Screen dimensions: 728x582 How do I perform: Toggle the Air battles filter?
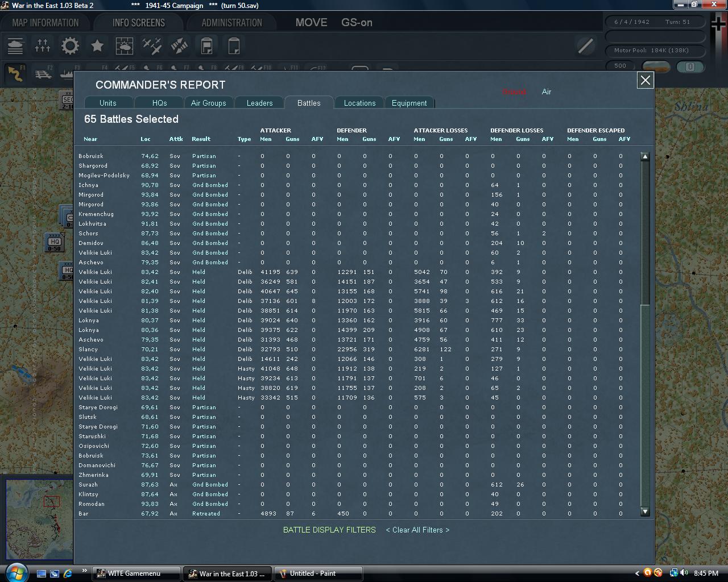[x=546, y=92]
